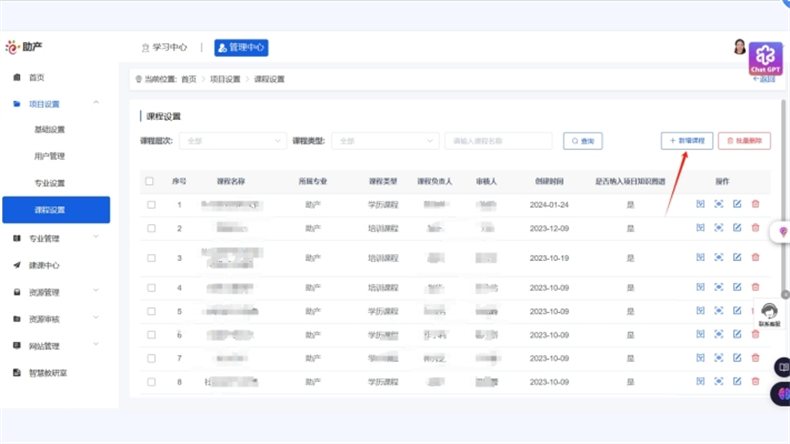Check the checkbox for row 4

(x=150, y=288)
